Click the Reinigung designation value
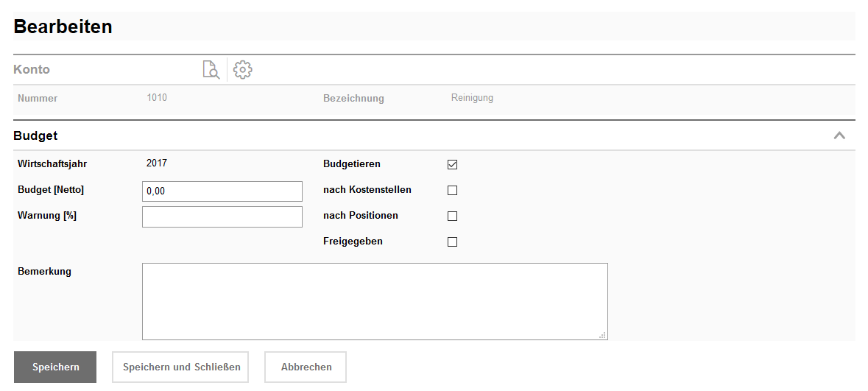 point(472,97)
